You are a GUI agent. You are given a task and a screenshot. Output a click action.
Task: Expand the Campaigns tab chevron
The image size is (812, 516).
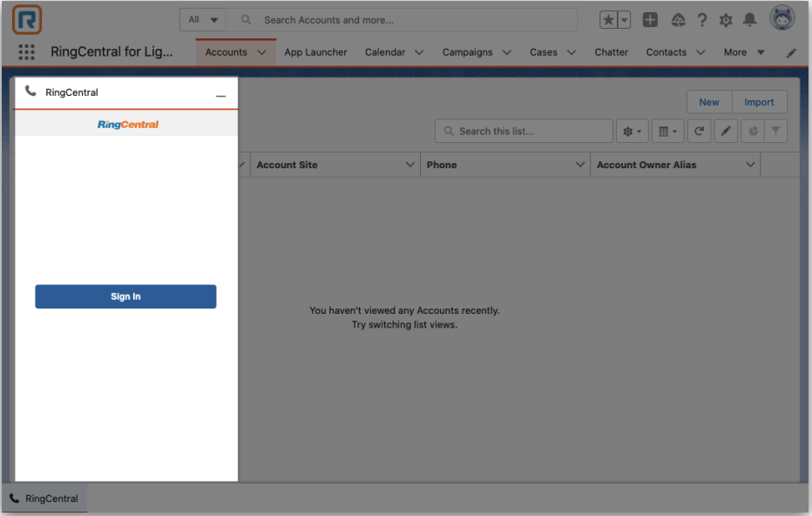pos(507,52)
